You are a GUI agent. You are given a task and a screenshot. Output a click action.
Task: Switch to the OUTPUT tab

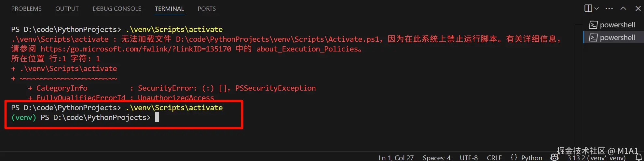[67, 9]
